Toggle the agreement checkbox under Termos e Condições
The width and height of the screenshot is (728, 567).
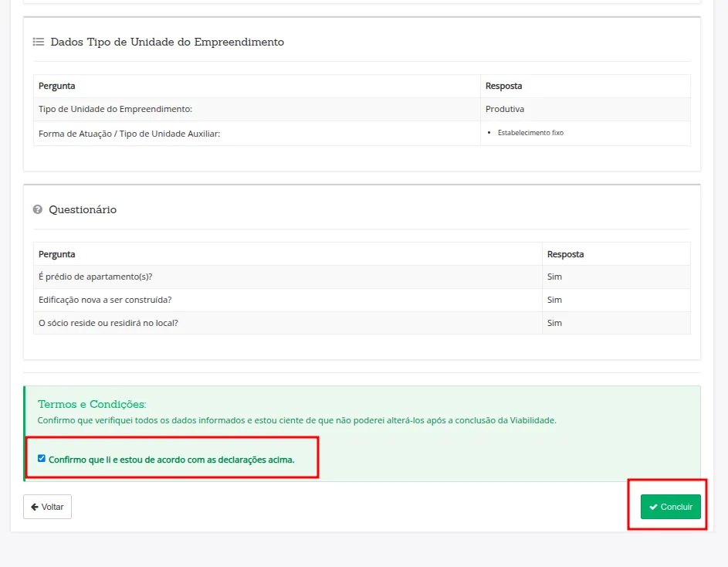(42, 459)
